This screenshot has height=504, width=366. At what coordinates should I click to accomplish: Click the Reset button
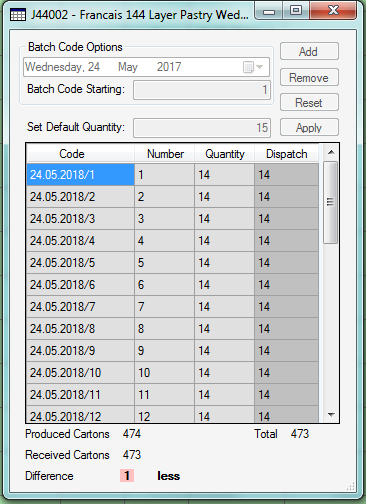pyautogui.click(x=309, y=102)
